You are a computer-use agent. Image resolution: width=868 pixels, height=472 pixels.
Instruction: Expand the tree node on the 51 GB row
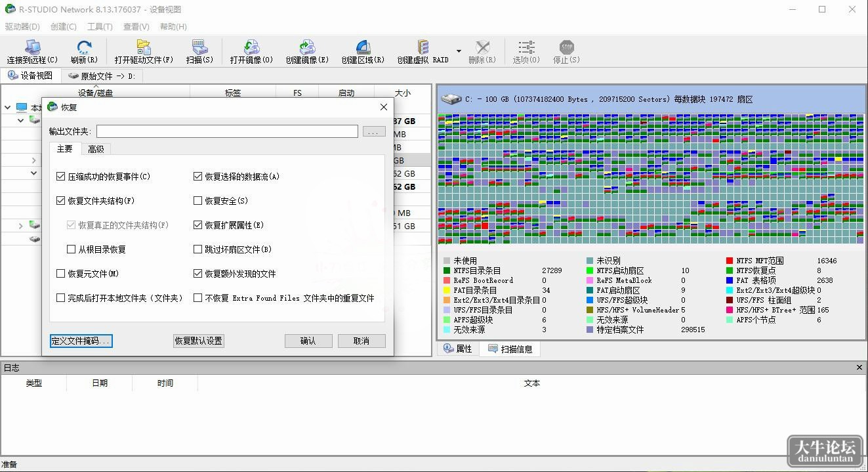21,226
